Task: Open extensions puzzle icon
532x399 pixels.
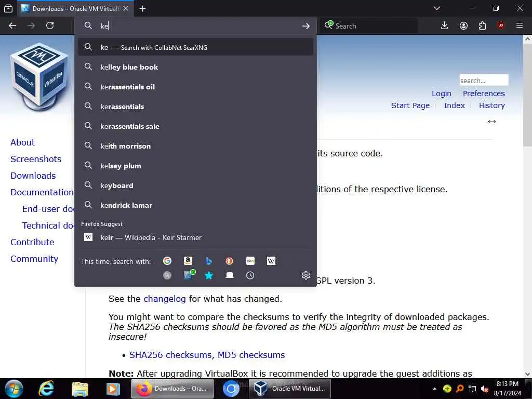Action: pyautogui.click(x=482, y=26)
